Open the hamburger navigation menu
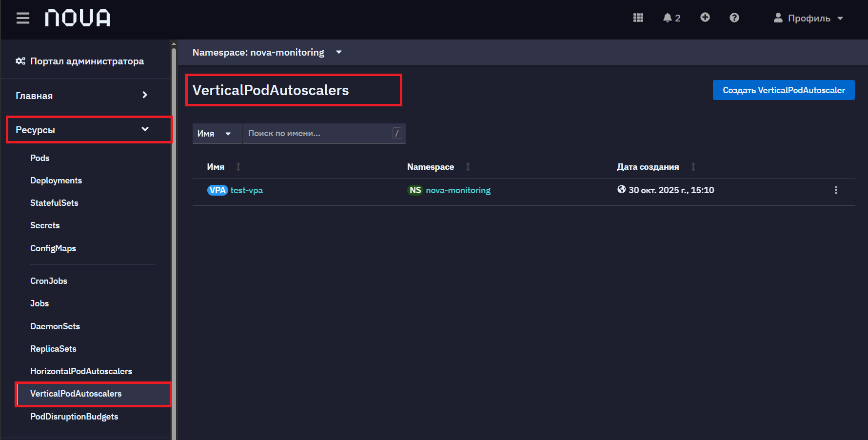Viewport: 868px width, 440px height. pyautogui.click(x=22, y=18)
